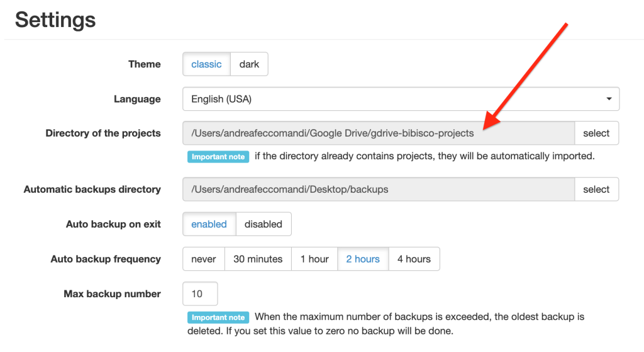Viewport: 644px width, 352px height.
Task: Open the Language dropdown
Action: click(401, 99)
